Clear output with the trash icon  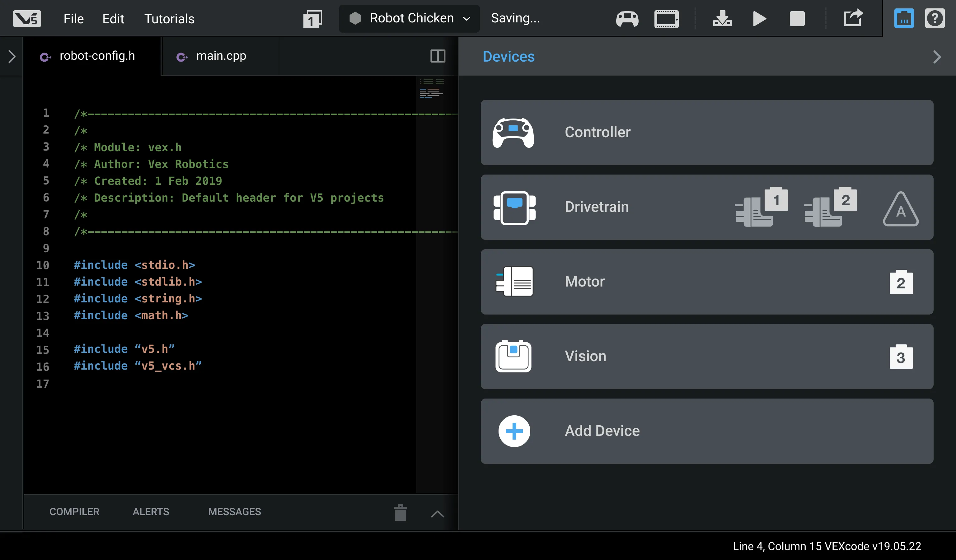click(x=400, y=512)
